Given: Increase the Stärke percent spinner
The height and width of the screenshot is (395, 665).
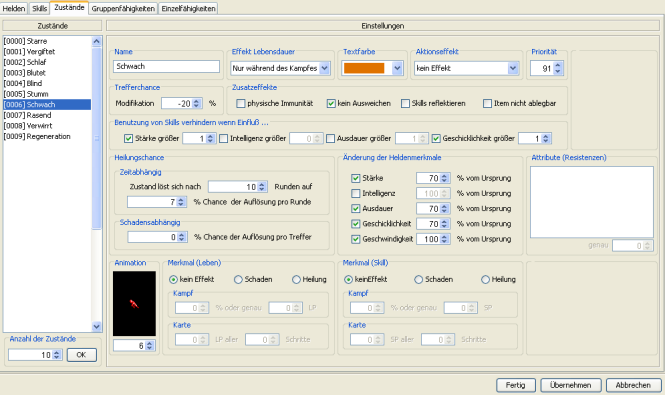Looking at the screenshot, I should (444, 176).
